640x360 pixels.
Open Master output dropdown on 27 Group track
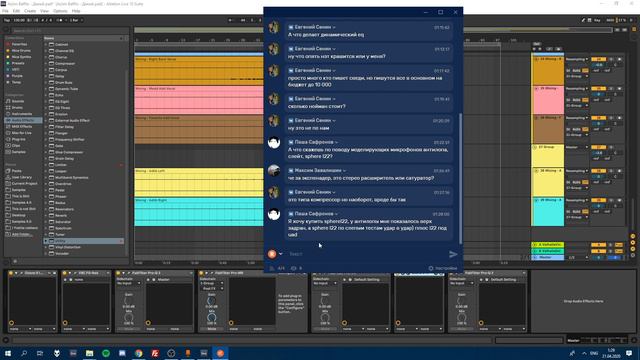tap(577, 147)
